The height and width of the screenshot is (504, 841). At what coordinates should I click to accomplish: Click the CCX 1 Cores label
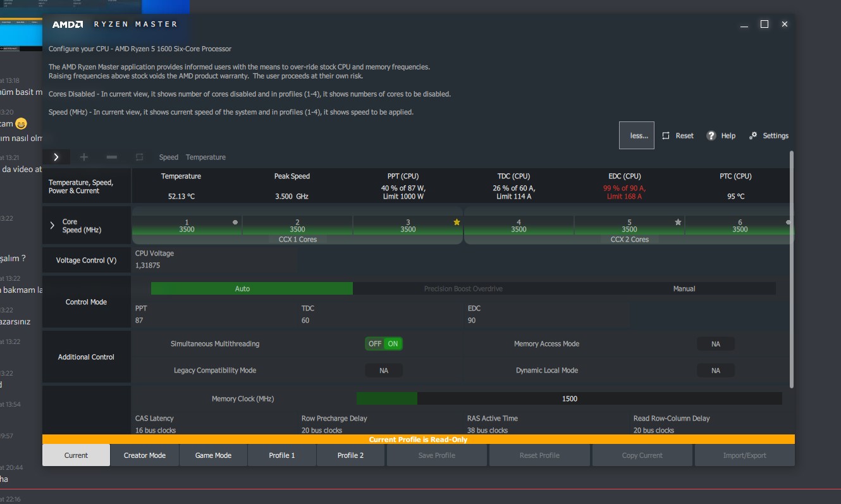(x=298, y=240)
